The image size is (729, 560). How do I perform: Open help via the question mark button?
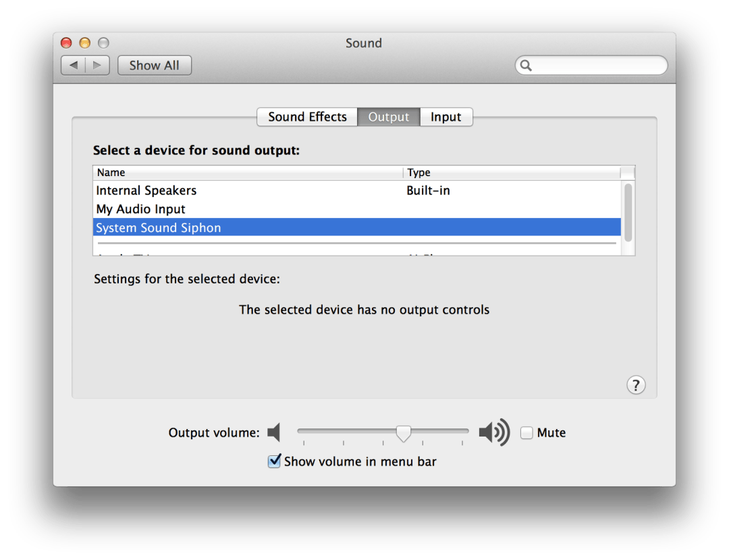(x=636, y=385)
